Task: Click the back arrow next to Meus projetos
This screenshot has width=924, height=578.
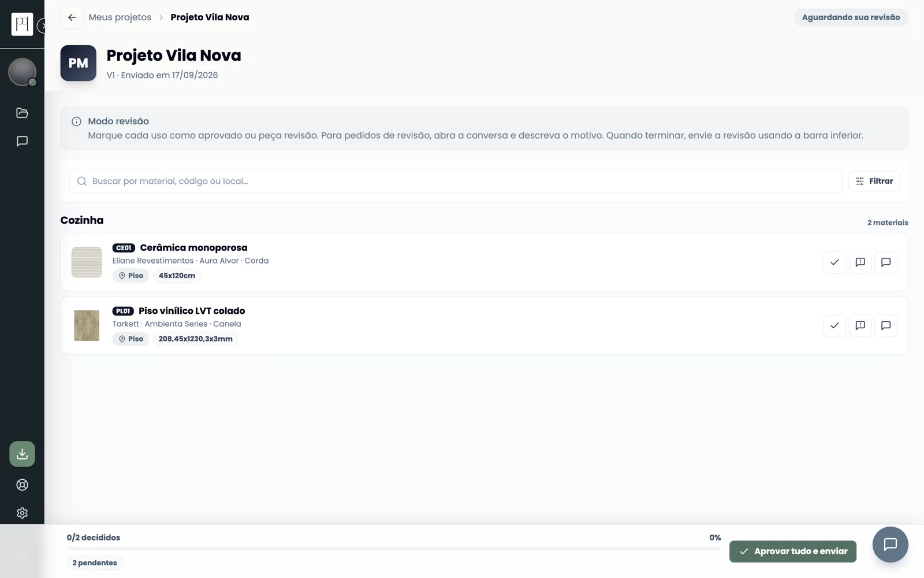Action: [72, 17]
